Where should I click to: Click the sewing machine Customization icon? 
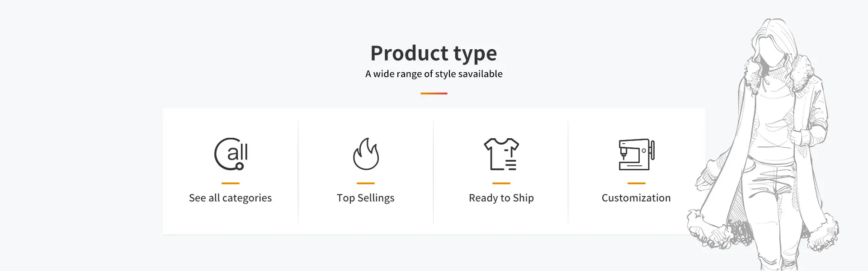point(636,154)
